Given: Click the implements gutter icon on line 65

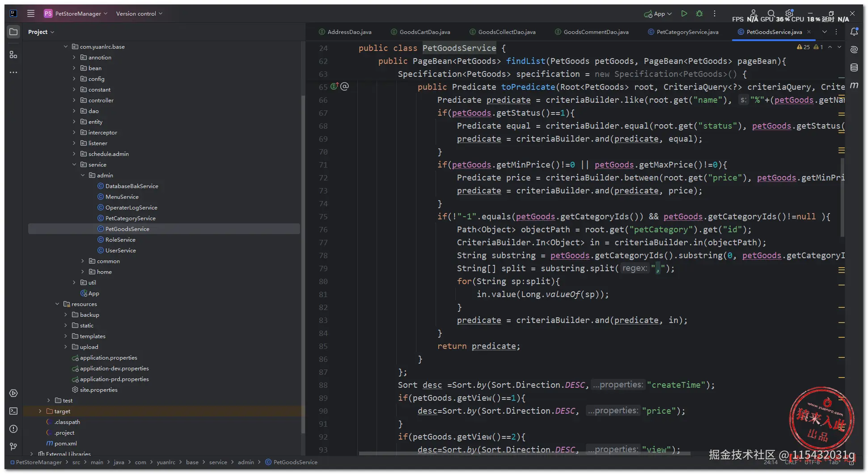Looking at the screenshot, I should pos(334,86).
